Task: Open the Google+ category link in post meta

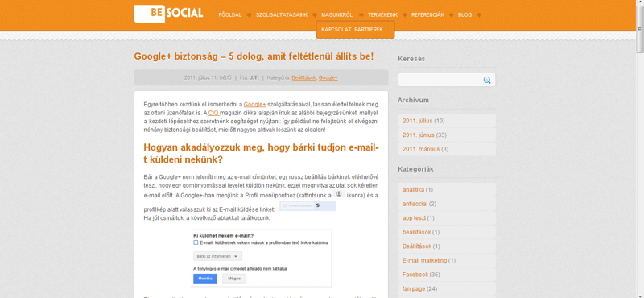Action: [x=328, y=77]
